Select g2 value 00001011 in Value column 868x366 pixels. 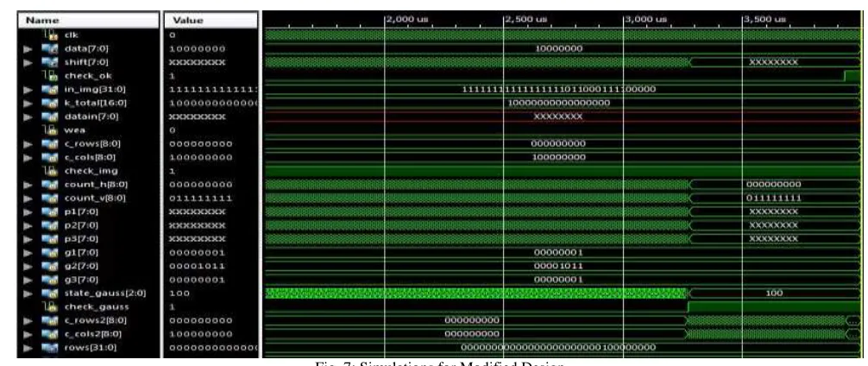pos(197,266)
